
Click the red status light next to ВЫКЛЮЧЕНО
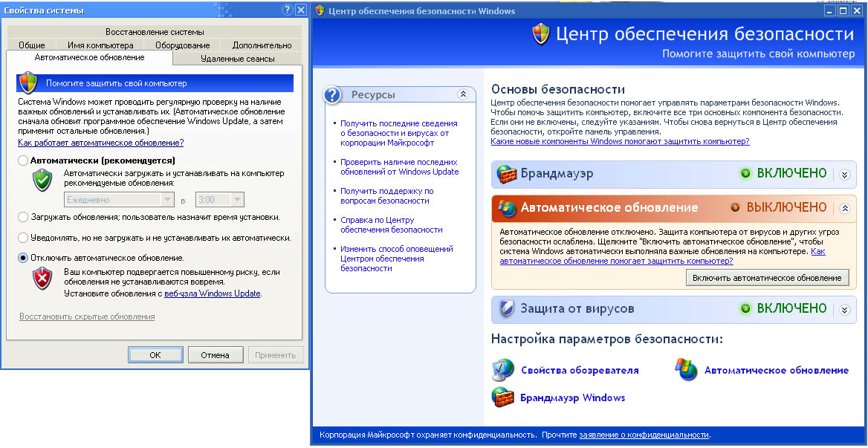click(735, 208)
